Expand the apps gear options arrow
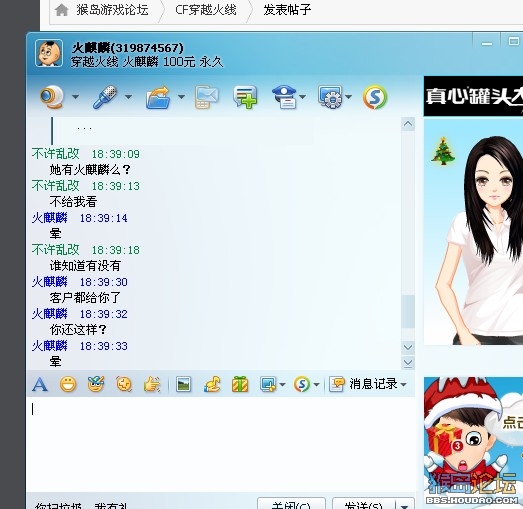 point(349,97)
